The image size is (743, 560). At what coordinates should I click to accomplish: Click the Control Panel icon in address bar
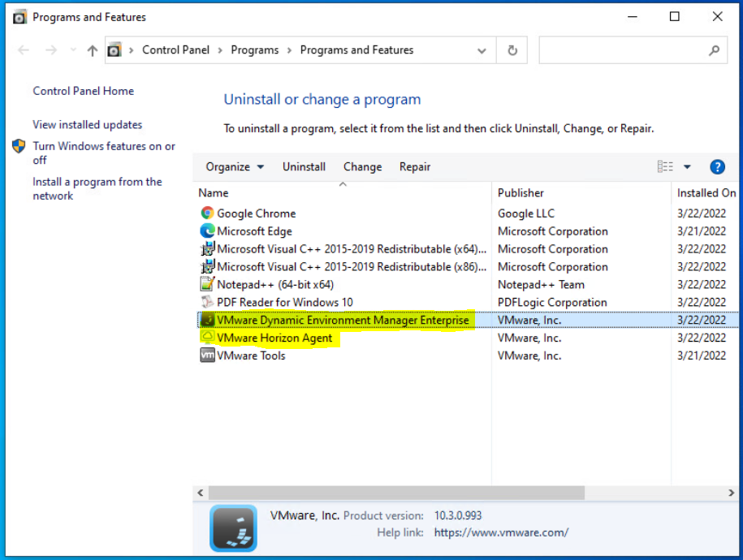114,50
